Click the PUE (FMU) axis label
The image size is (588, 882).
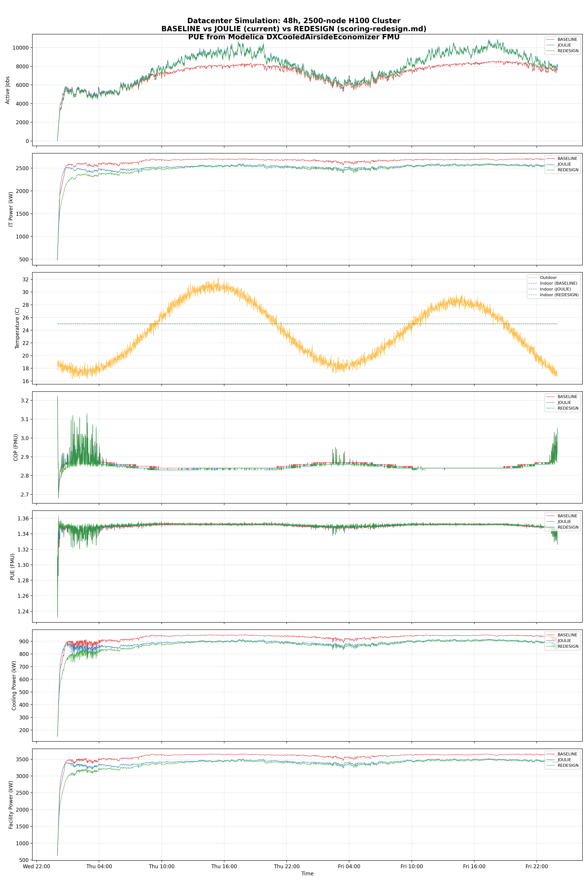coord(12,567)
